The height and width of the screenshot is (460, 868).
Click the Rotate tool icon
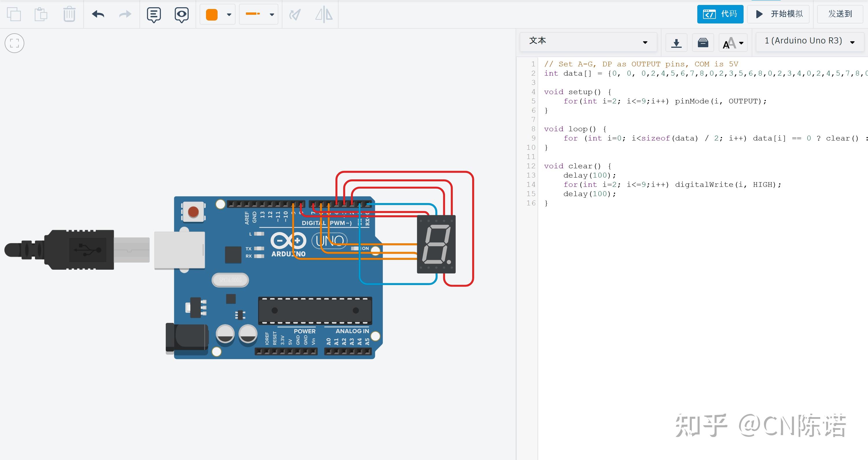point(295,14)
